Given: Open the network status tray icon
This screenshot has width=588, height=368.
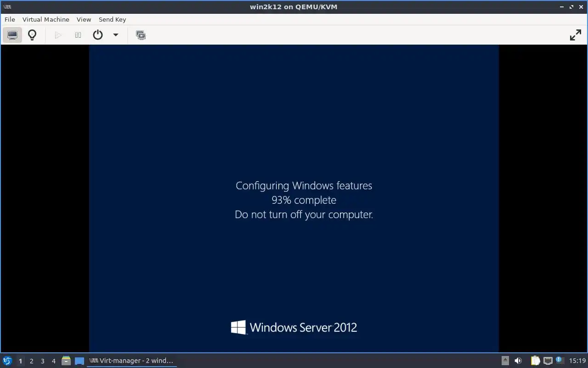Looking at the screenshot, I should tap(548, 361).
